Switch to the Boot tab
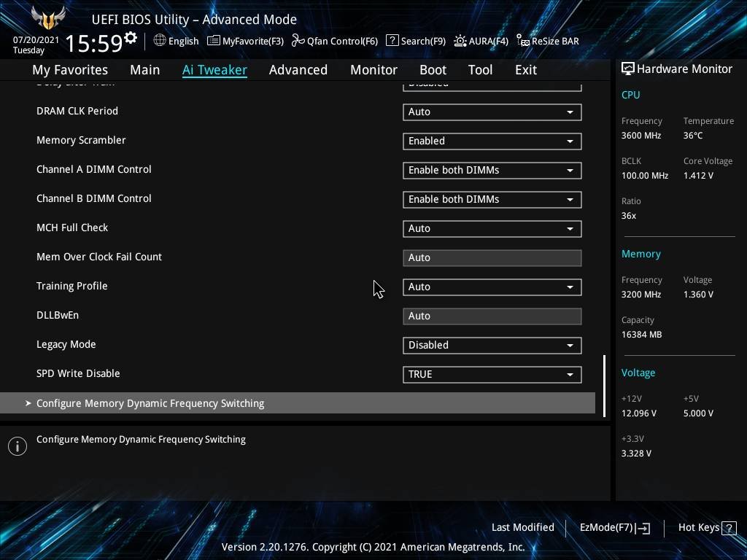Image resolution: width=747 pixels, height=560 pixels. tap(433, 70)
